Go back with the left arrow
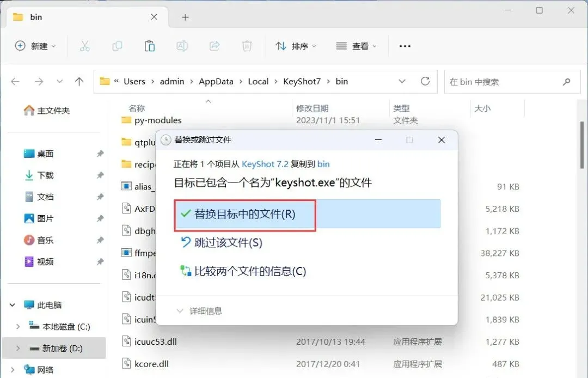 15,81
